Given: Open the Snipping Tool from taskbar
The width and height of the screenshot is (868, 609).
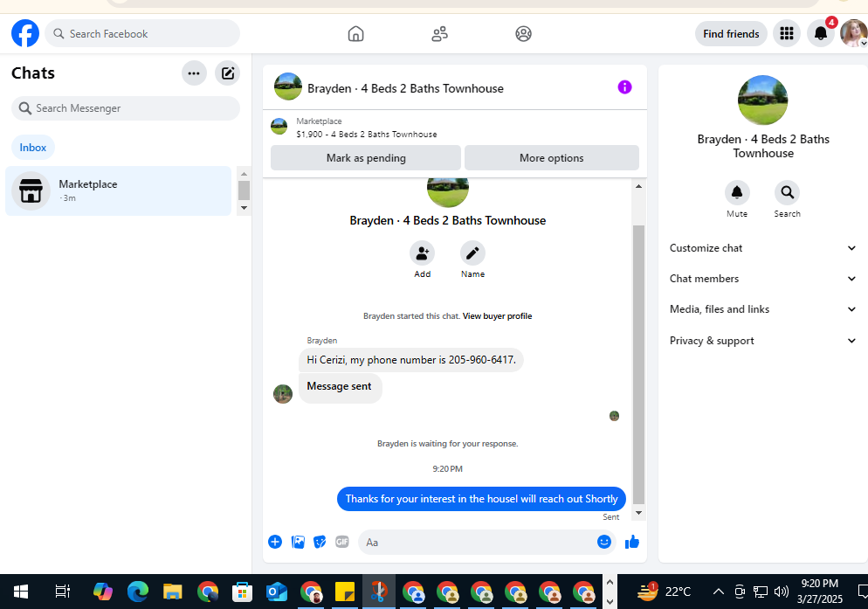Looking at the screenshot, I should 379,592.
